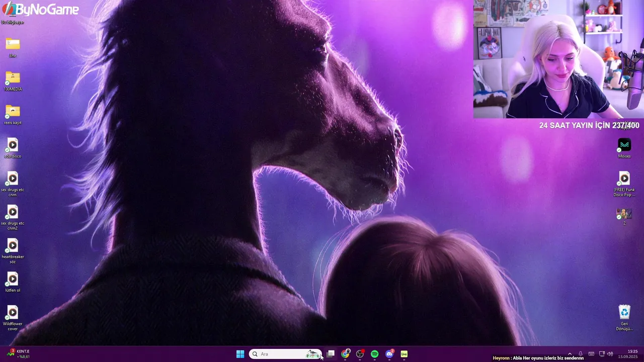Open Task View in the taskbar
Viewport: 644px width, 362px height.
(x=331, y=354)
